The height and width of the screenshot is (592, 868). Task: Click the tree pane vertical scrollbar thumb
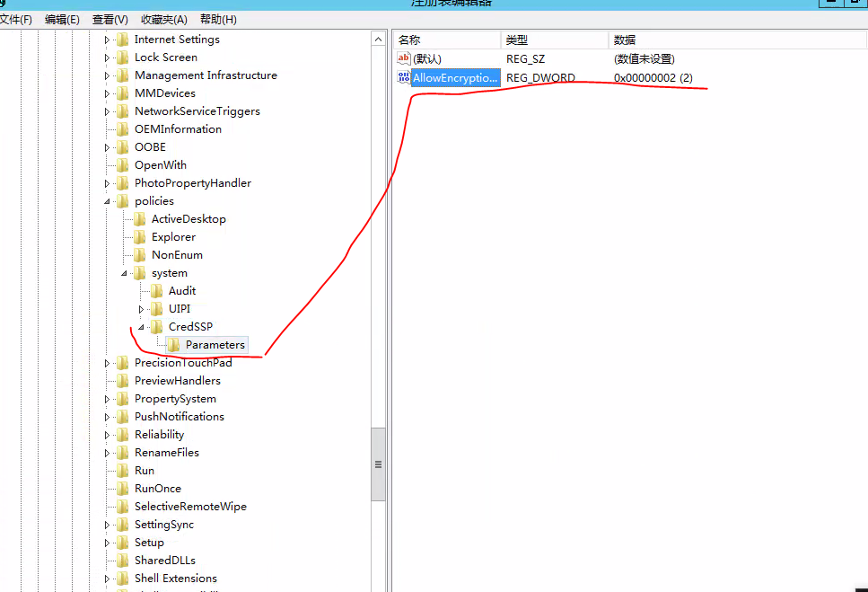378,464
